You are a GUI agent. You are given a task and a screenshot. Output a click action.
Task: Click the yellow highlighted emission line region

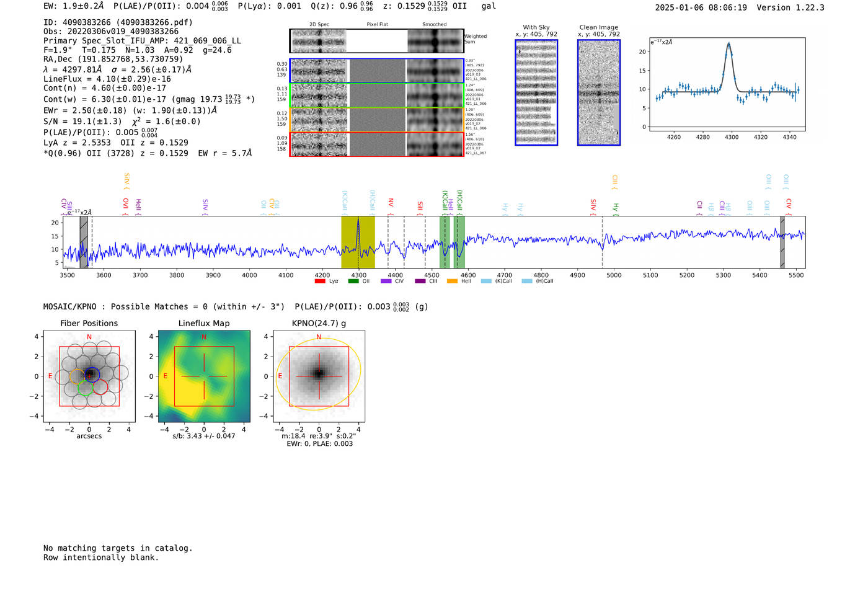[x=358, y=242]
